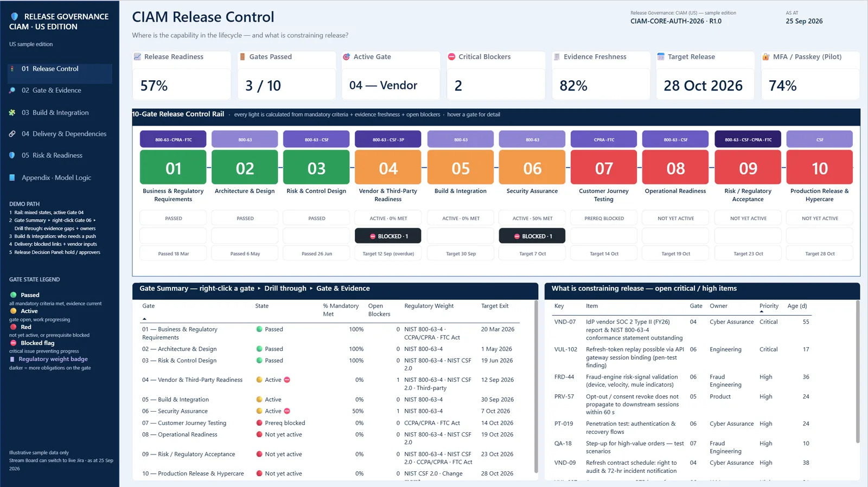Click blocked flag icon in Vendor row state
This screenshot has height=487, width=868.
click(287, 380)
